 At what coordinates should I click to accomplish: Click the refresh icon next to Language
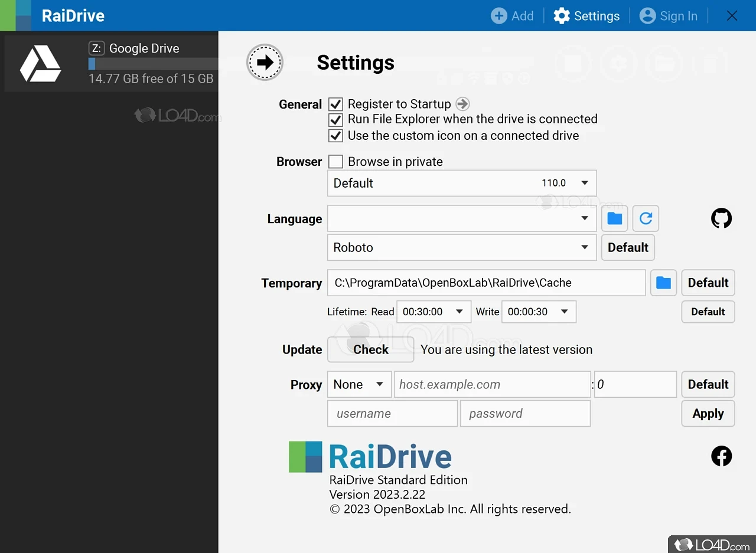(x=646, y=218)
